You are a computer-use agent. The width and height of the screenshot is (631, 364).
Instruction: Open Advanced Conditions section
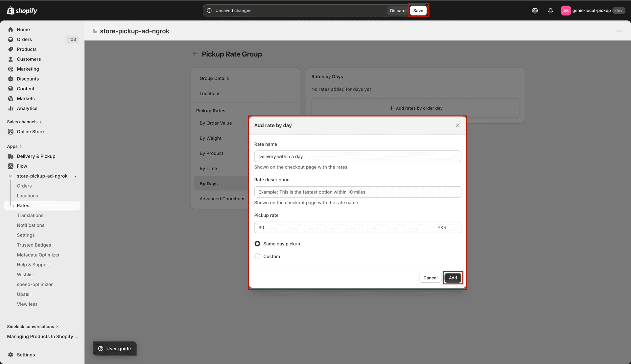click(222, 199)
